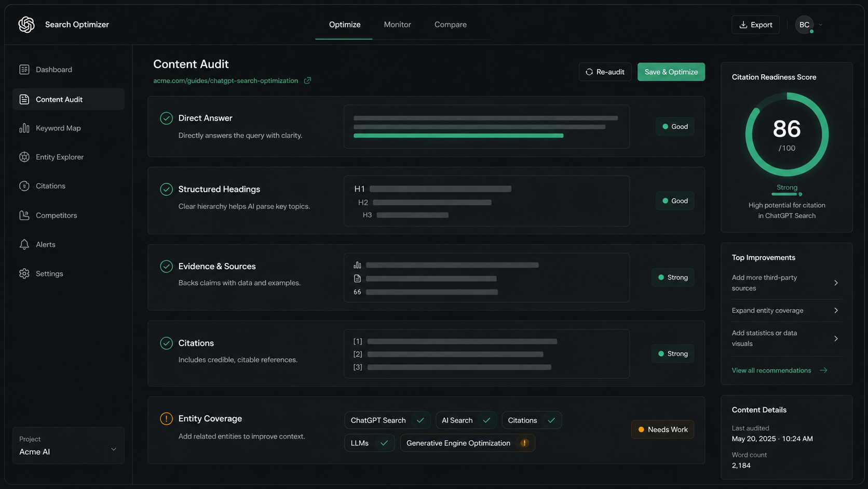Open the Acme AI project dropdown

[69, 446]
